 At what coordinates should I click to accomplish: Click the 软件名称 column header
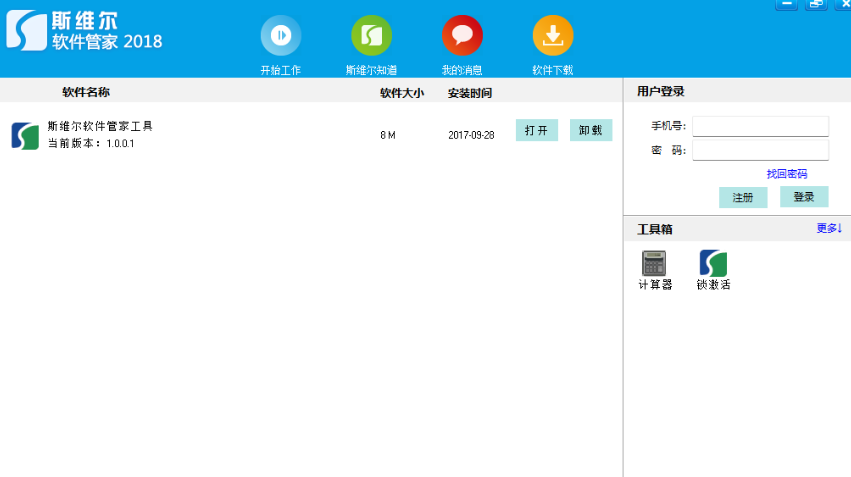point(86,92)
